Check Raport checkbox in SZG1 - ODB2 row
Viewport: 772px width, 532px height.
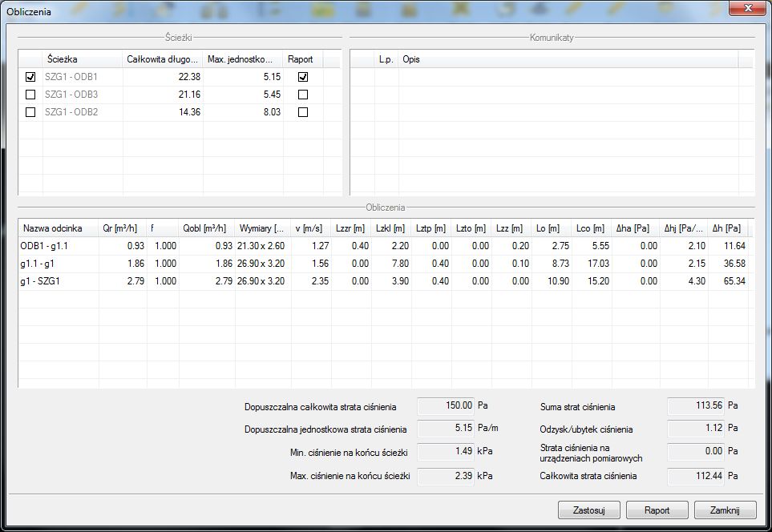303,112
